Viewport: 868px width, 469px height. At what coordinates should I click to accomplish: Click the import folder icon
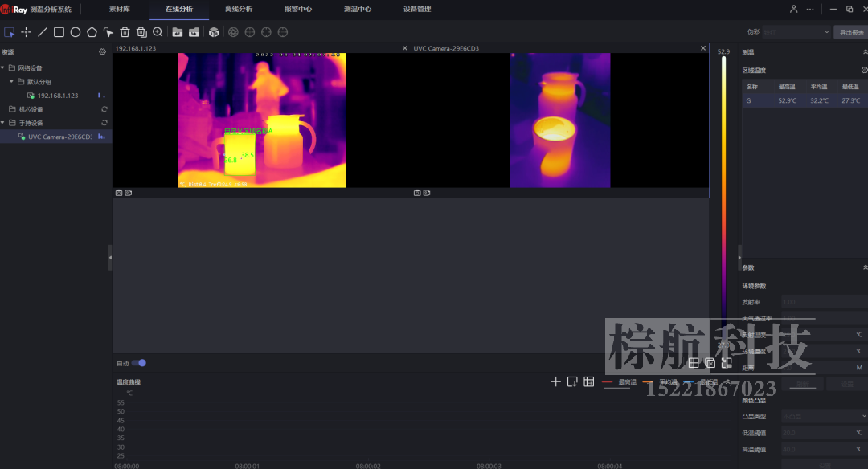(x=177, y=32)
